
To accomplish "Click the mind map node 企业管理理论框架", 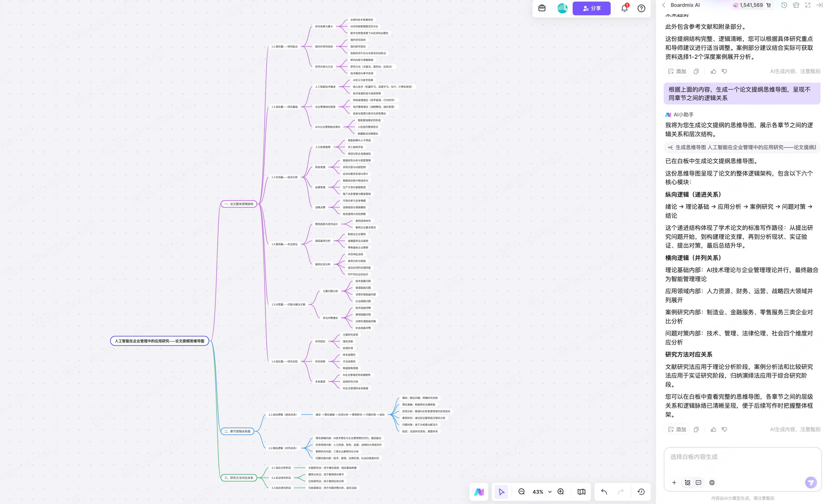I will click(325, 107).
